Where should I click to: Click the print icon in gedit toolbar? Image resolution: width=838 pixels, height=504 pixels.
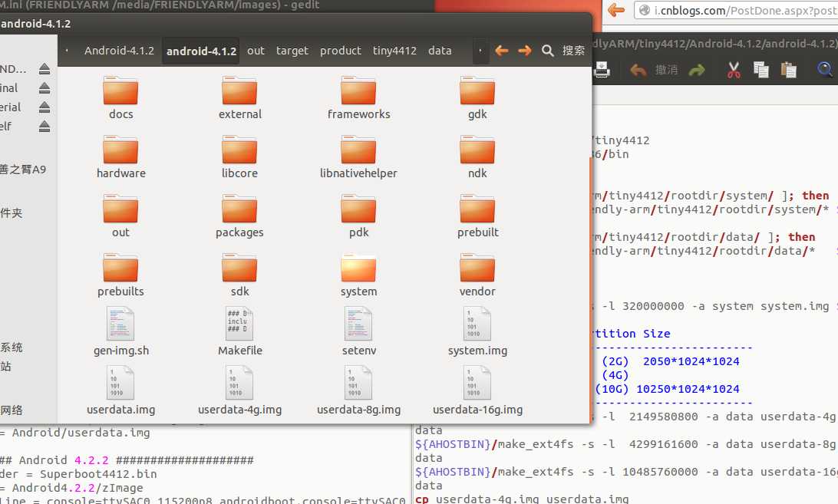click(602, 70)
